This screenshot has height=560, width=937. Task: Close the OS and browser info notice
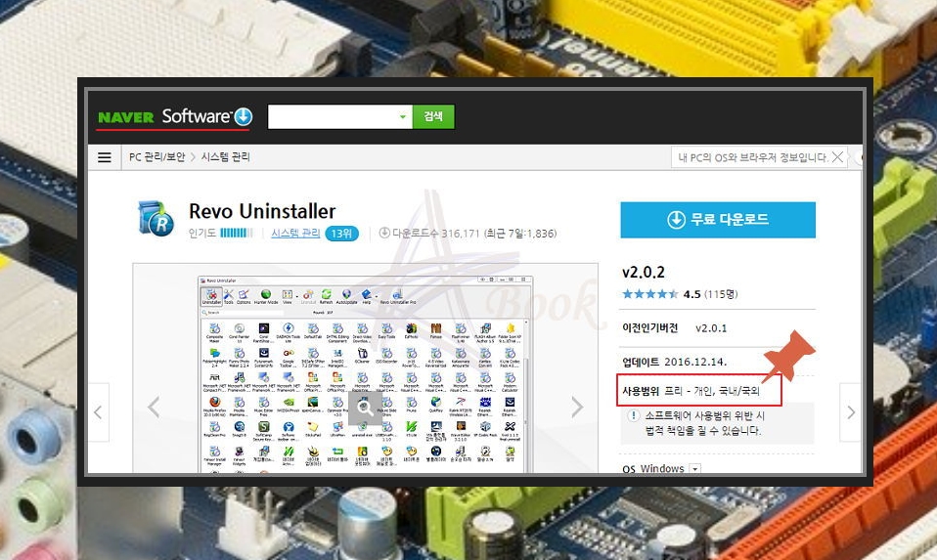(838, 157)
